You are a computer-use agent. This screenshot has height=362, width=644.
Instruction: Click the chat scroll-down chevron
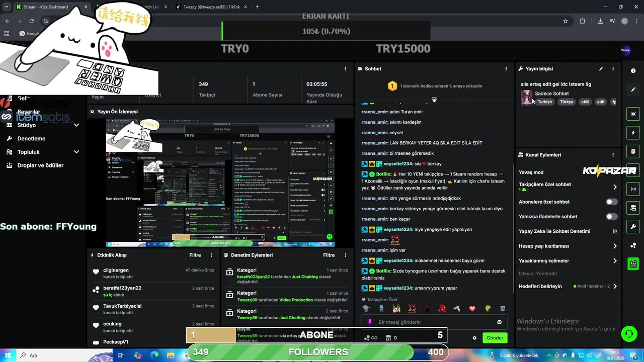pos(434,100)
